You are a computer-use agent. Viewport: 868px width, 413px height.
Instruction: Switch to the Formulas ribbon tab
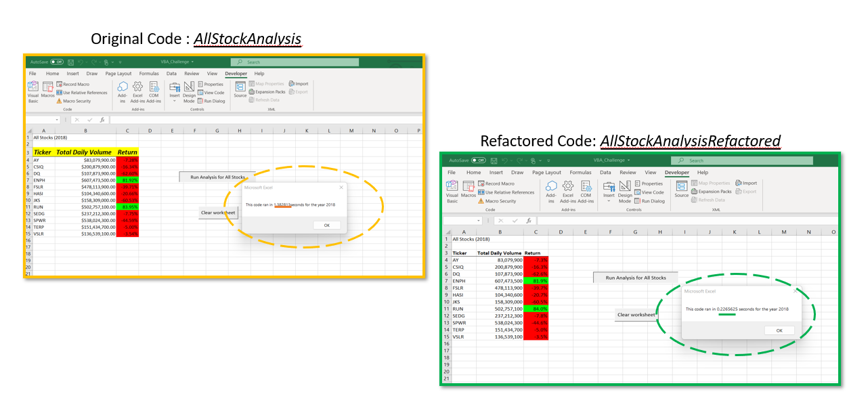(x=149, y=74)
